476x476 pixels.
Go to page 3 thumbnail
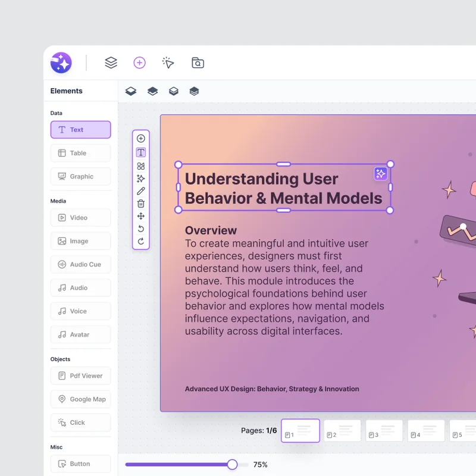pyautogui.click(x=384, y=431)
